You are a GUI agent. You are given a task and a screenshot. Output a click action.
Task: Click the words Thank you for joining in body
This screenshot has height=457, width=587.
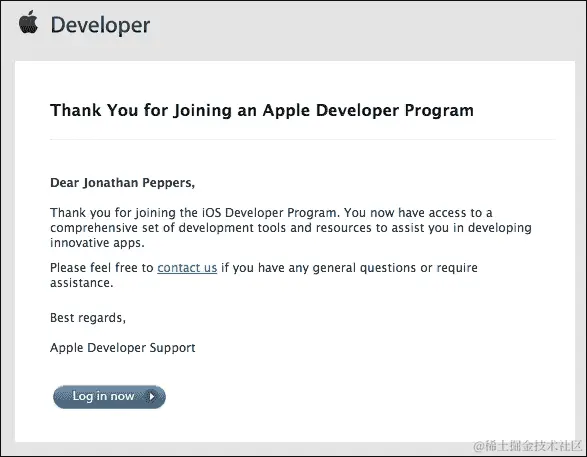coord(113,213)
